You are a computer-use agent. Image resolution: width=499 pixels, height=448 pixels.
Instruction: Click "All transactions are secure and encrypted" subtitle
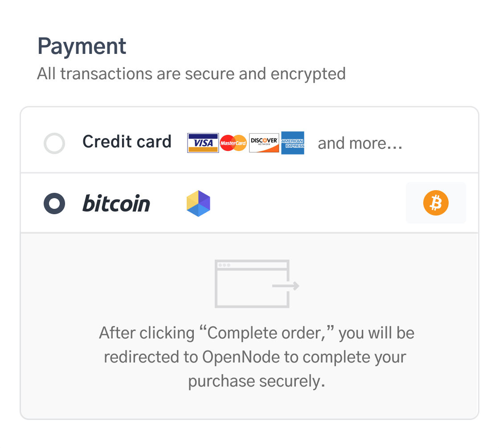[x=192, y=73]
